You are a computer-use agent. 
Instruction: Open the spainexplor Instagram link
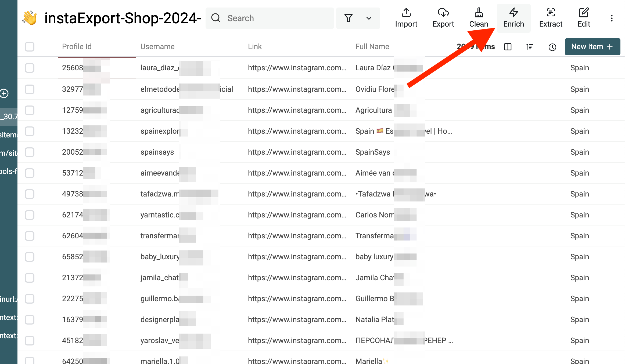[297, 131]
